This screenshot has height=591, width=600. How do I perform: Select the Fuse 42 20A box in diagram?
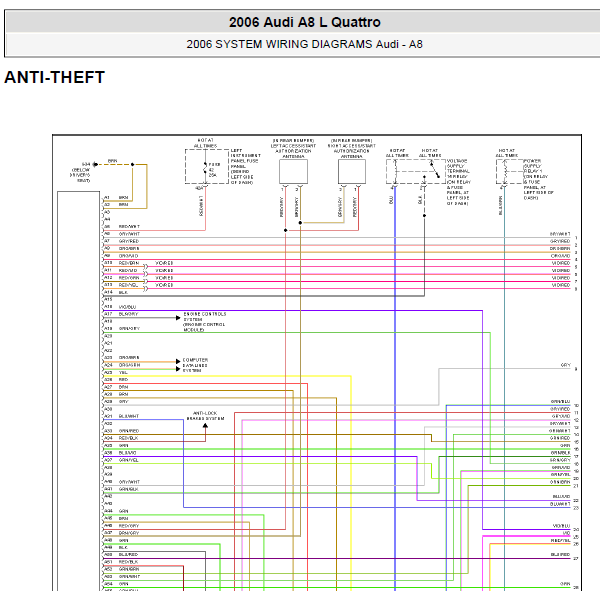[x=207, y=167]
